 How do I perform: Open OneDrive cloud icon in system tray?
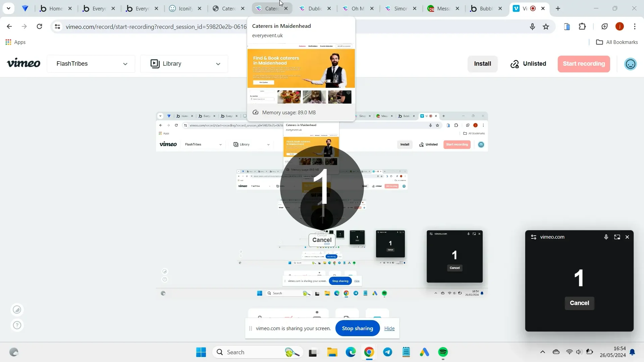[556, 352]
